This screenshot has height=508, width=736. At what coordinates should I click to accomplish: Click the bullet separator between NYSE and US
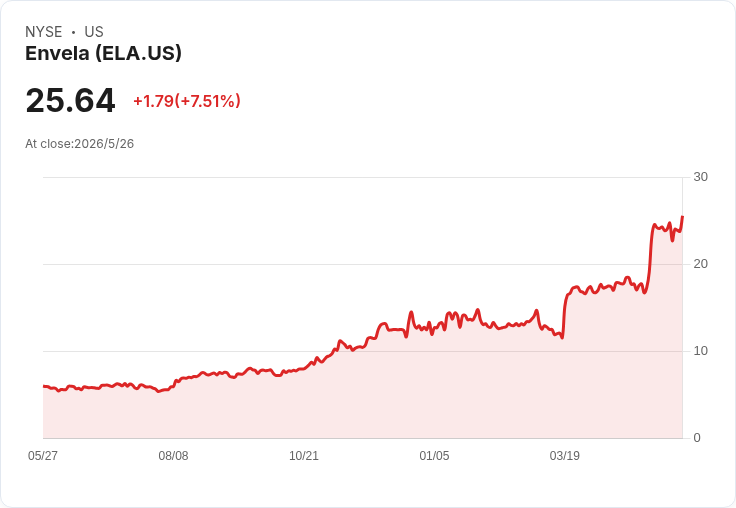tap(74, 32)
